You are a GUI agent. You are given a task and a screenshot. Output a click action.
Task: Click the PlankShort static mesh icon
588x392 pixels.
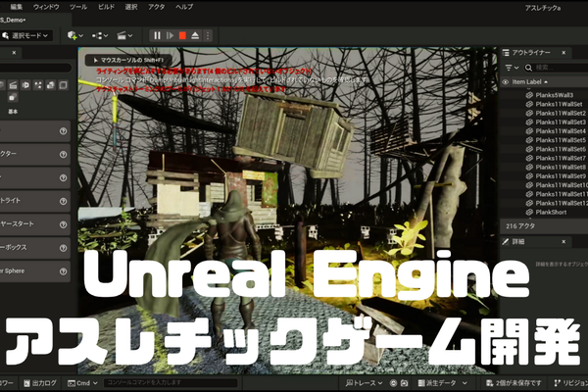[529, 212]
